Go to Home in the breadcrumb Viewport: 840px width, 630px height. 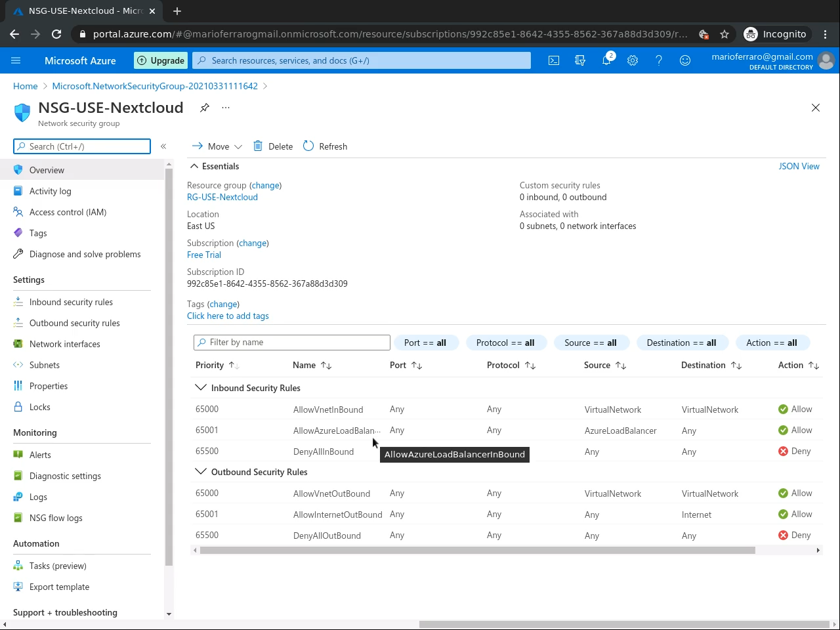click(x=26, y=86)
